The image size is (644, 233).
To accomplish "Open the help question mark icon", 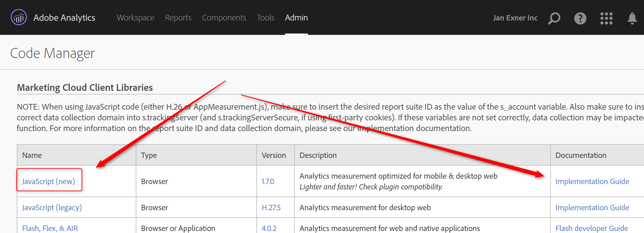I will [x=580, y=18].
